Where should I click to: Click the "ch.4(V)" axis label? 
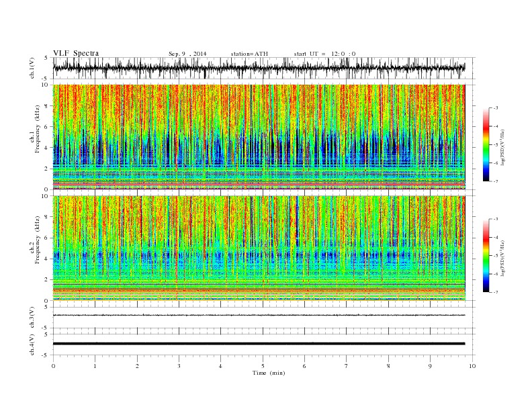coord(32,345)
